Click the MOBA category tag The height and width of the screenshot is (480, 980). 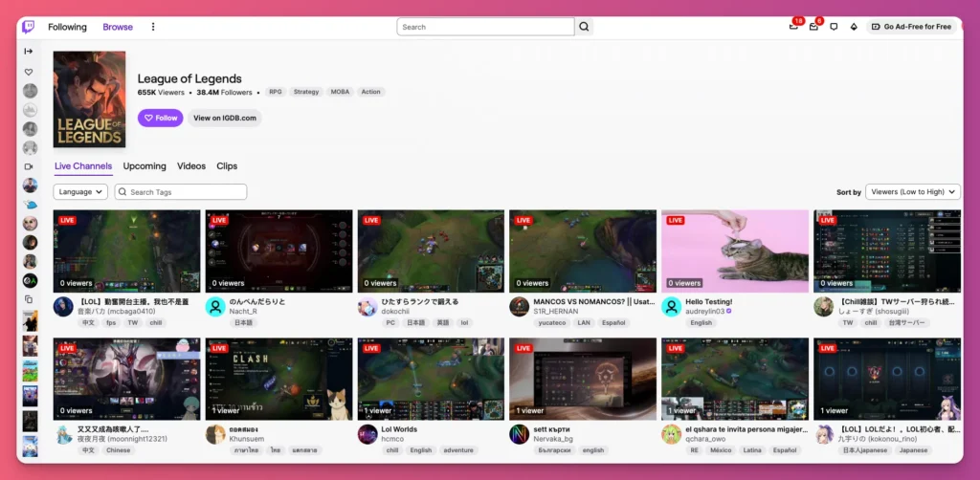coord(341,92)
